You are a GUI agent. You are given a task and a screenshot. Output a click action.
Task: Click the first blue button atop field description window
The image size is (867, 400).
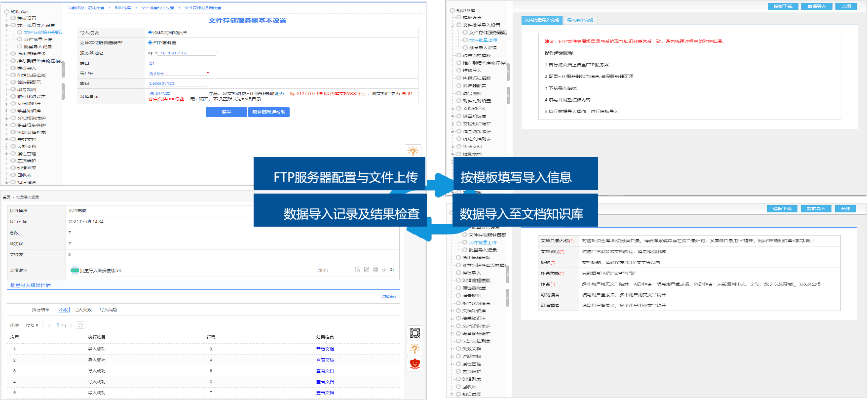click(782, 209)
